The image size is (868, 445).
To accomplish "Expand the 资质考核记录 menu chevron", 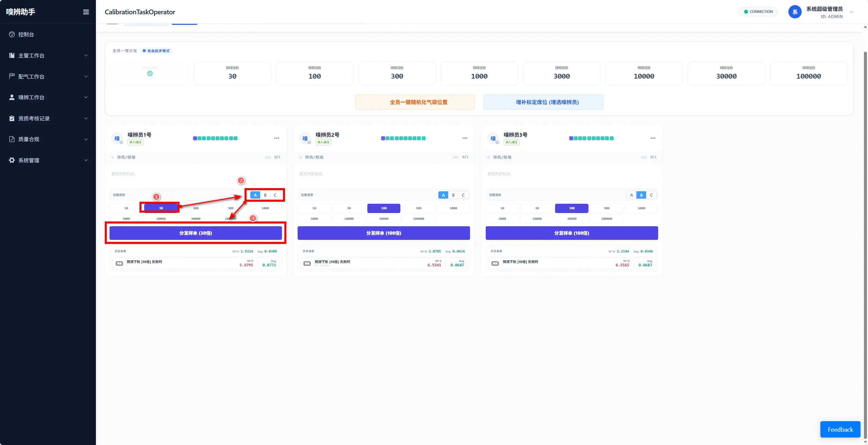I will pos(86,118).
